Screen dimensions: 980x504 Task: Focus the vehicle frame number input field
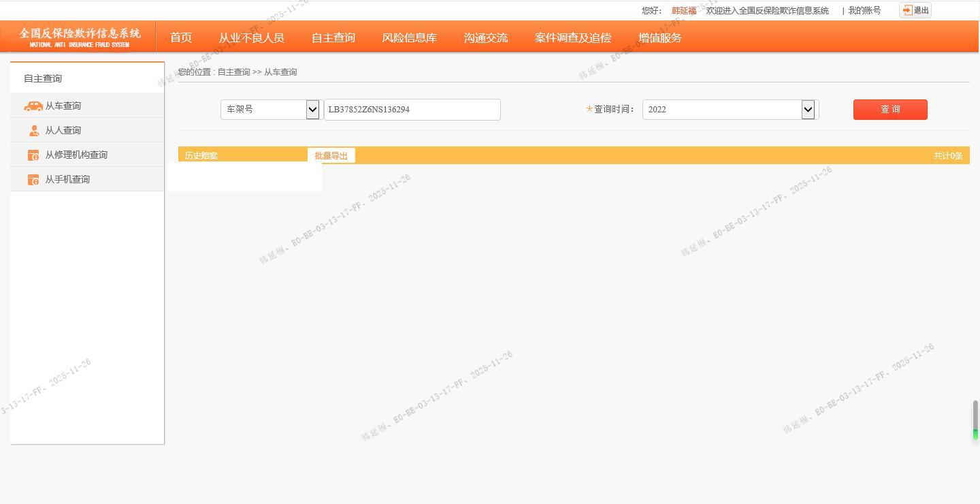[x=412, y=110]
